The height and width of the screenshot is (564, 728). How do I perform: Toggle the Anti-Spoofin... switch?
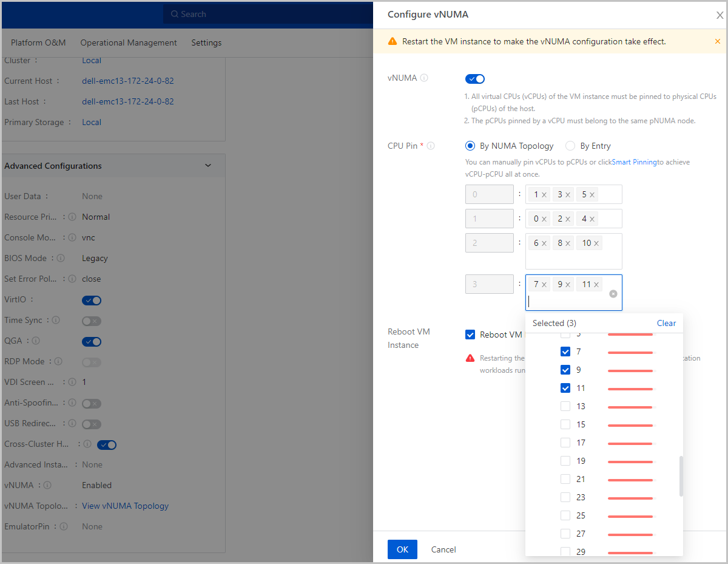tap(92, 403)
